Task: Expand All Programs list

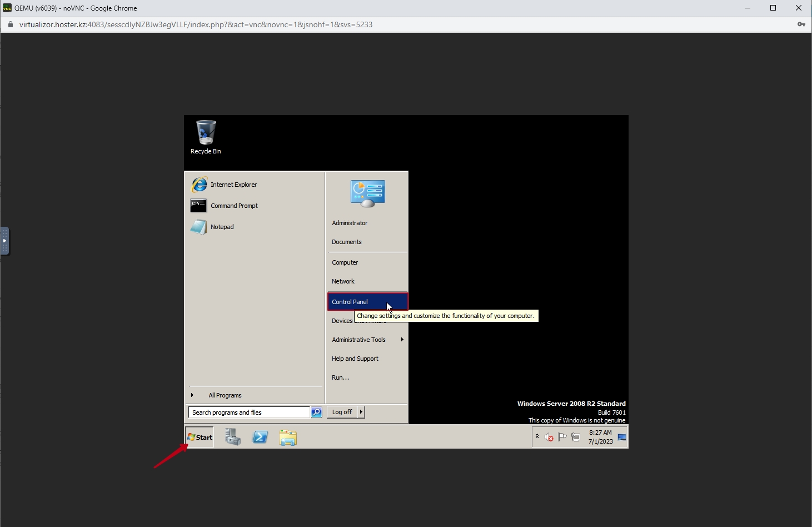Action: [256, 395]
